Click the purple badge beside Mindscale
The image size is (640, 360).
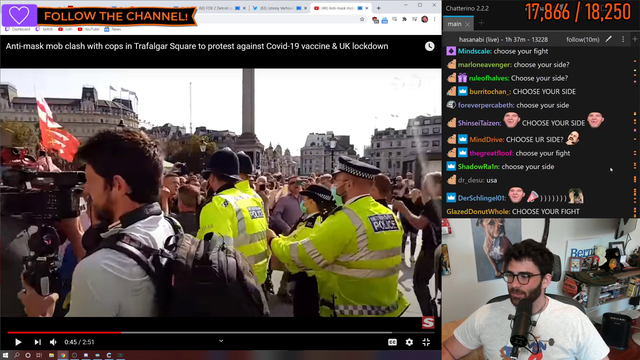click(451, 51)
